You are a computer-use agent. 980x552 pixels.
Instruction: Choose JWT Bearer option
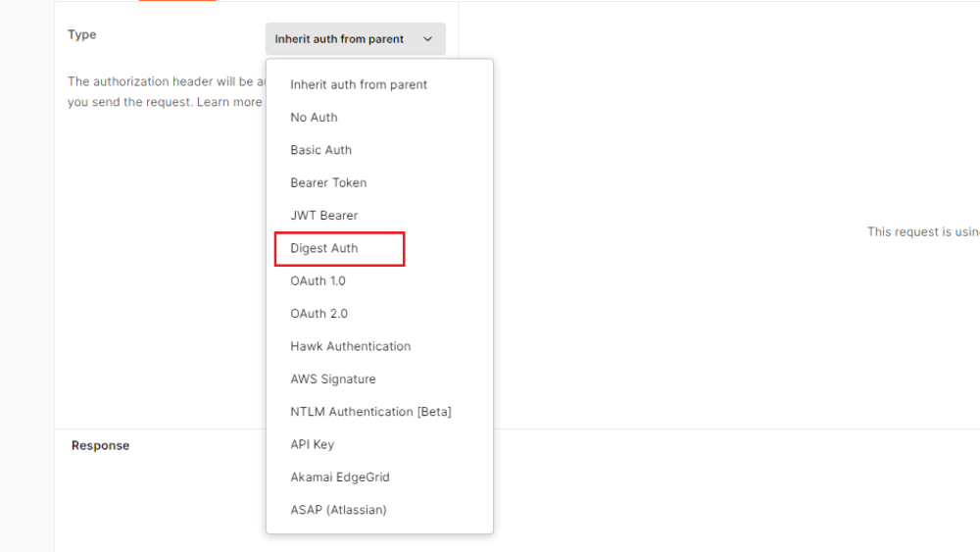pos(323,216)
